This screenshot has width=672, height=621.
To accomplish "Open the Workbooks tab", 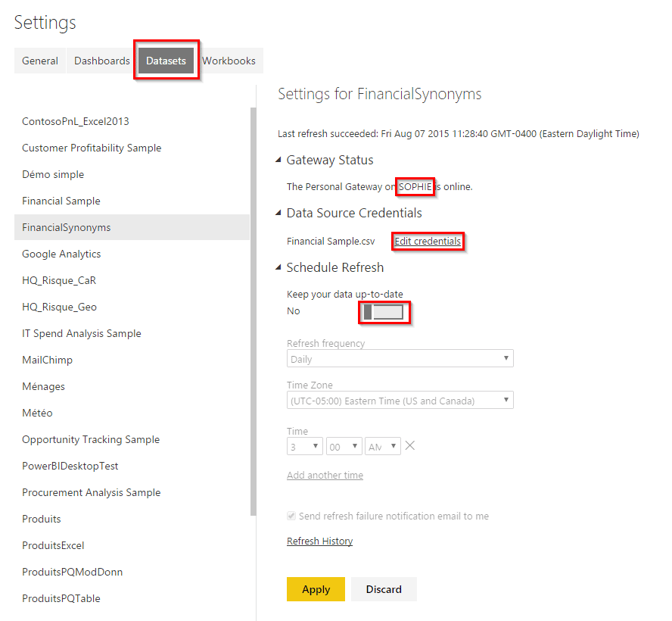I will pyautogui.click(x=229, y=61).
